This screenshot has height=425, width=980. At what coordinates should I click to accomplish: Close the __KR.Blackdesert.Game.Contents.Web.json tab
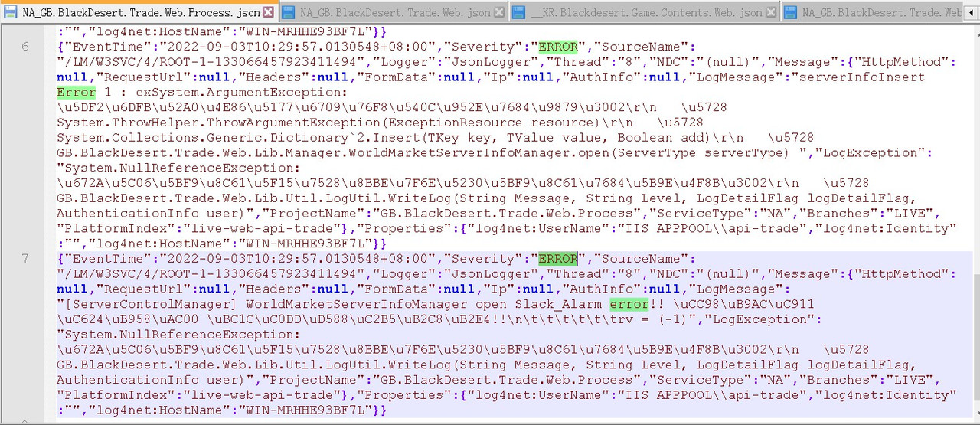770,12
